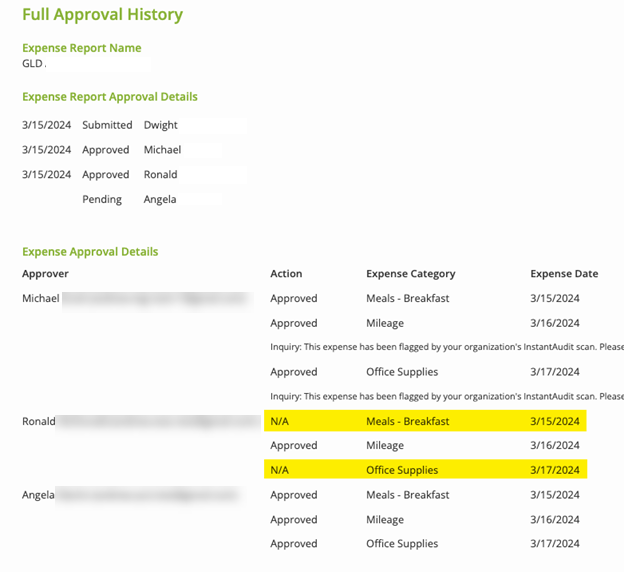Click Ronald's Approved action for Mileage

(x=293, y=446)
